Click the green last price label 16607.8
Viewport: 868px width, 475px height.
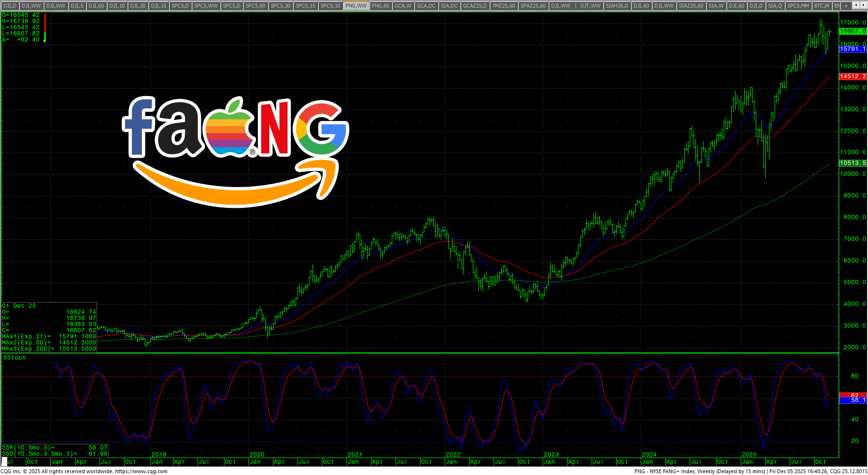pos(852,31)
